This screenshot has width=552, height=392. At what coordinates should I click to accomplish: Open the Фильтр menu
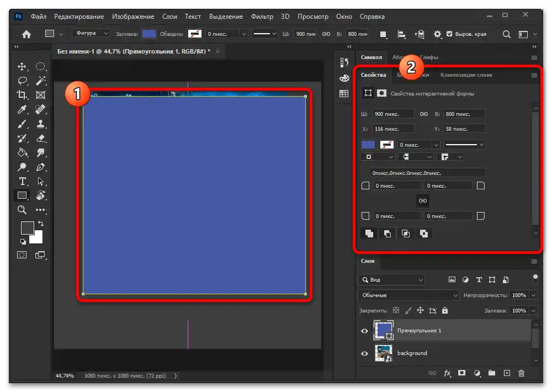[x=262, y=17]
